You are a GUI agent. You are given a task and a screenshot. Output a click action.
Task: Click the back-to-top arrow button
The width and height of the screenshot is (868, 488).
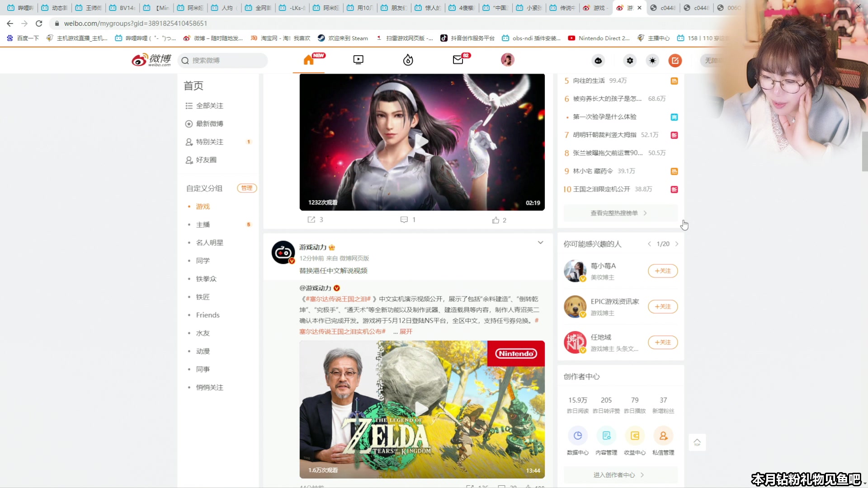pos(697,442)
